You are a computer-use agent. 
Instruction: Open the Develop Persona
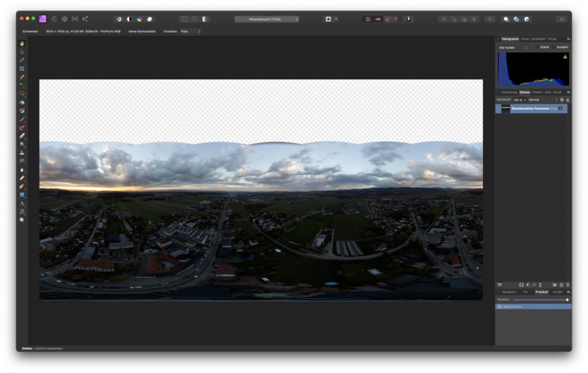coord(64,19)
